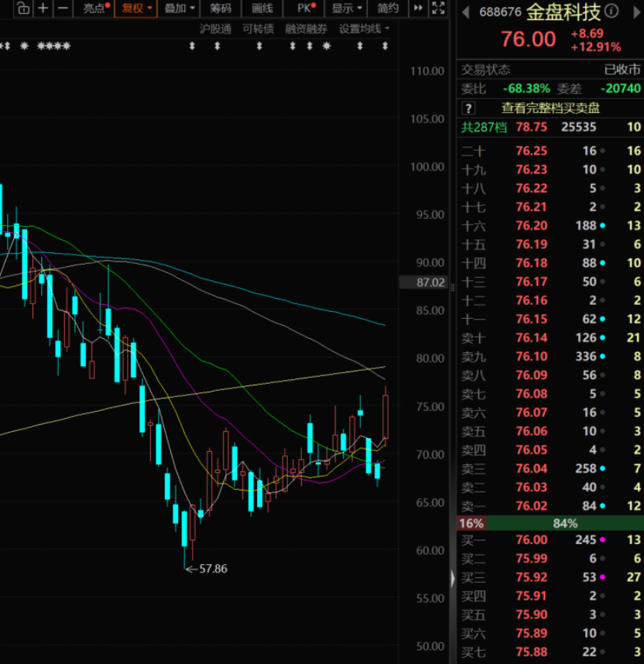Toggle fullscreen chart icon
644x664 pixels.
(439, 8)
